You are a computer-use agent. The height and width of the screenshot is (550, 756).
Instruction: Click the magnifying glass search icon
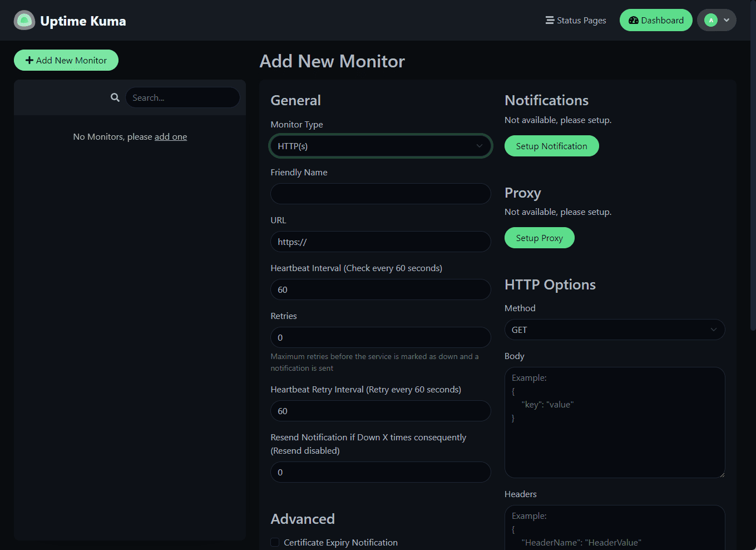pyautogui.click(x=115, y=97)
